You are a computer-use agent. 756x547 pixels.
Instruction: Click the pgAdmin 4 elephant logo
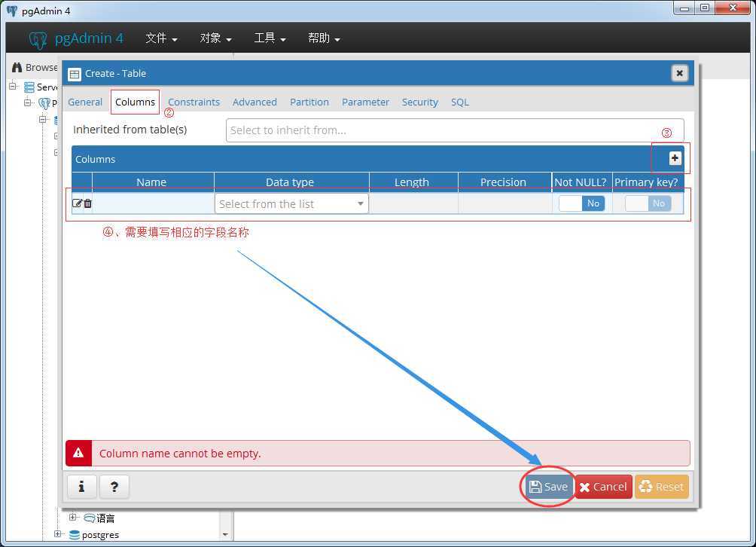pos(38,39)
